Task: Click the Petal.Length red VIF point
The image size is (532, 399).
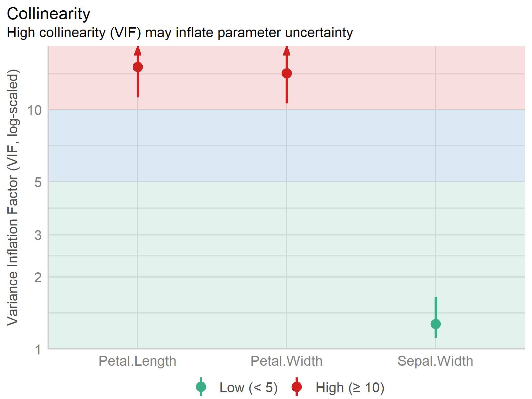Action: [x=138, y=67]
